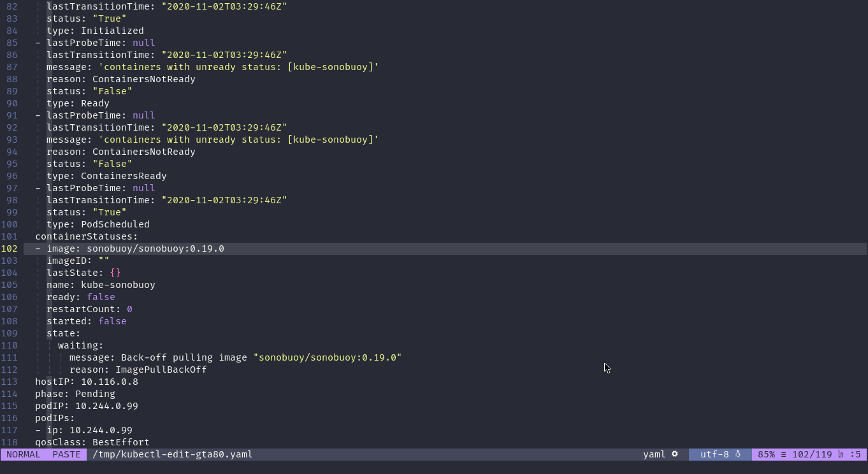Click type: ContainersReady
Image resolution: width=868 pixels, height=474 pixels.
click(106, 176)
